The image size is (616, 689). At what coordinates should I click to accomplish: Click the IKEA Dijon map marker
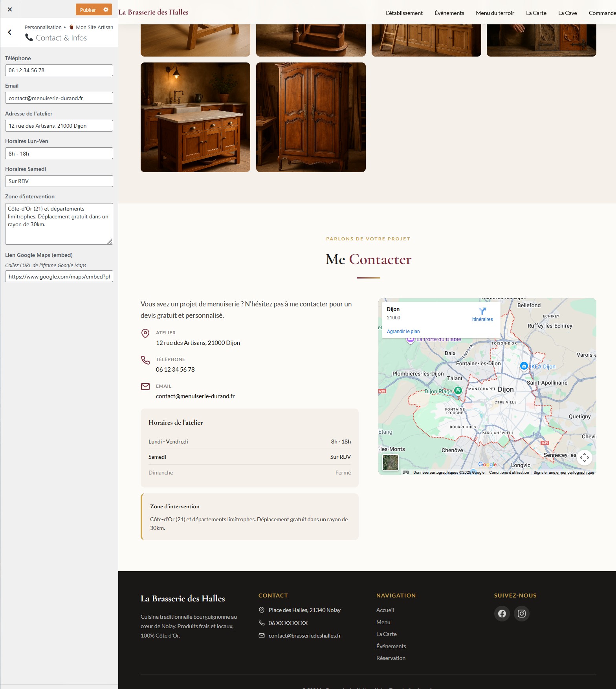click(x=524, y=366)
